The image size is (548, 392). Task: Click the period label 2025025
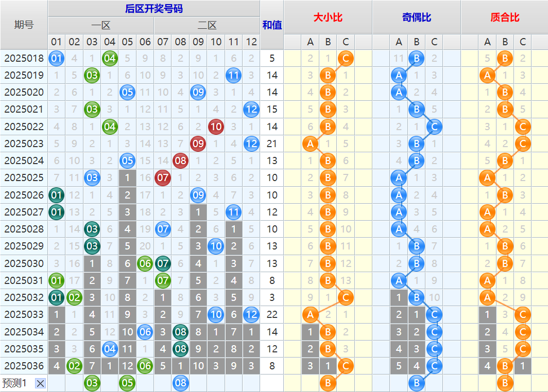(24, 177)
